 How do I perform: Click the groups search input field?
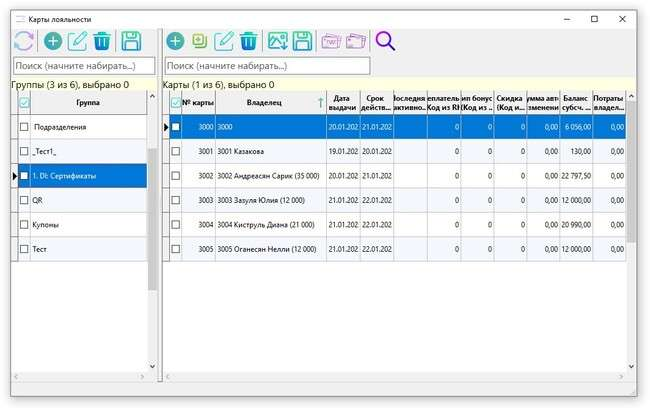pyautogui.click(x=83, y=66)
